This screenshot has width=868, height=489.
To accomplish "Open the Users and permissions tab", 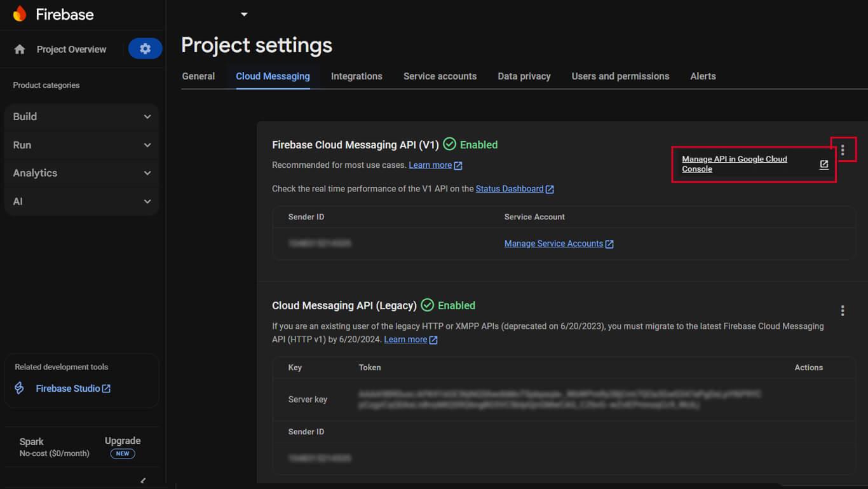I will pyautogui.click(x=620, y=76).
